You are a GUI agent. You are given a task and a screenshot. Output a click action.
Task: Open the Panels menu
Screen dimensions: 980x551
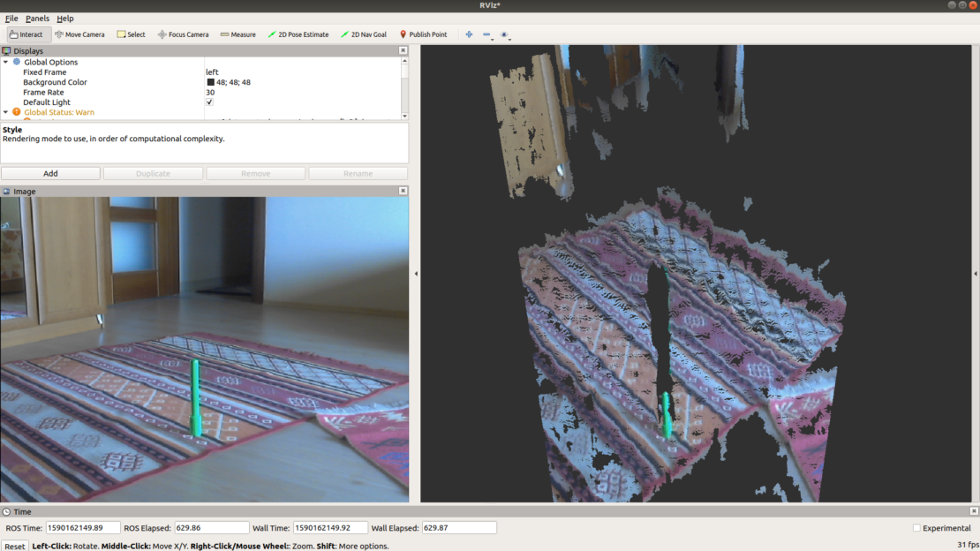click(37, 18)
